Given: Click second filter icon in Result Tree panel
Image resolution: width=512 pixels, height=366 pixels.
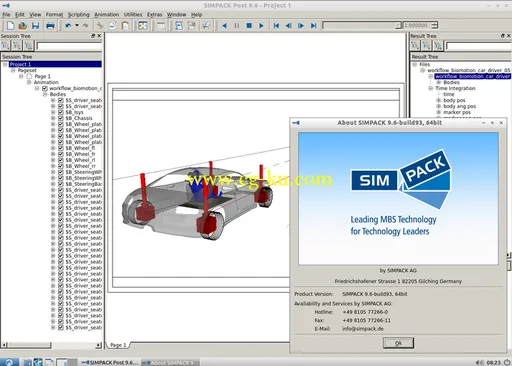Looking at the screenshot, I should coord(427,46).
